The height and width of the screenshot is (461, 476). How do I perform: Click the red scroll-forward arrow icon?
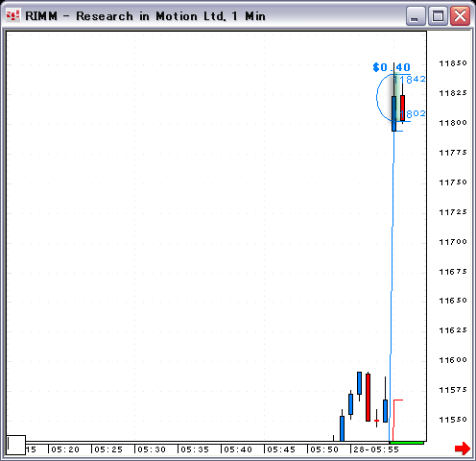point(463,449)
